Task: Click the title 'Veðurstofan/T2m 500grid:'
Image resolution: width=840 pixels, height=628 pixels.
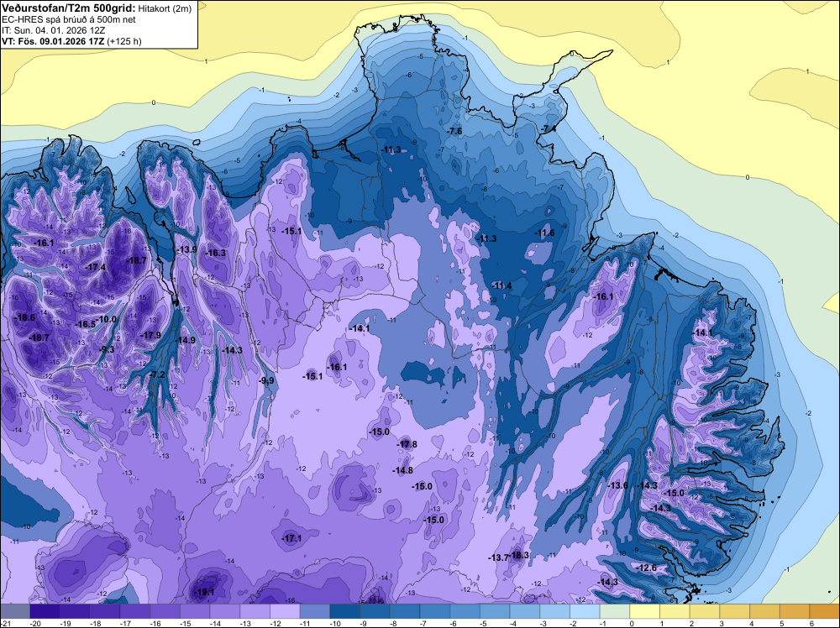Action: click(69, 8)
